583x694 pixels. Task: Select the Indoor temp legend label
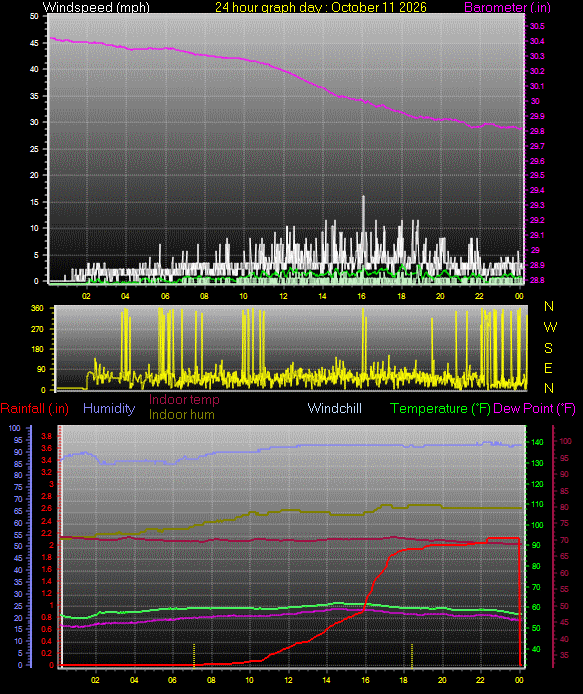click(x=184, y=400)
